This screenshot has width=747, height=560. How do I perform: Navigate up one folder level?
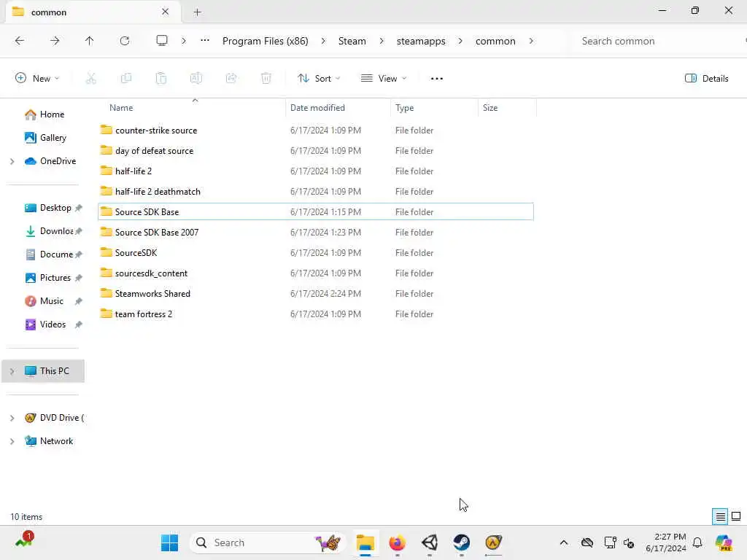tap(90, 41)
